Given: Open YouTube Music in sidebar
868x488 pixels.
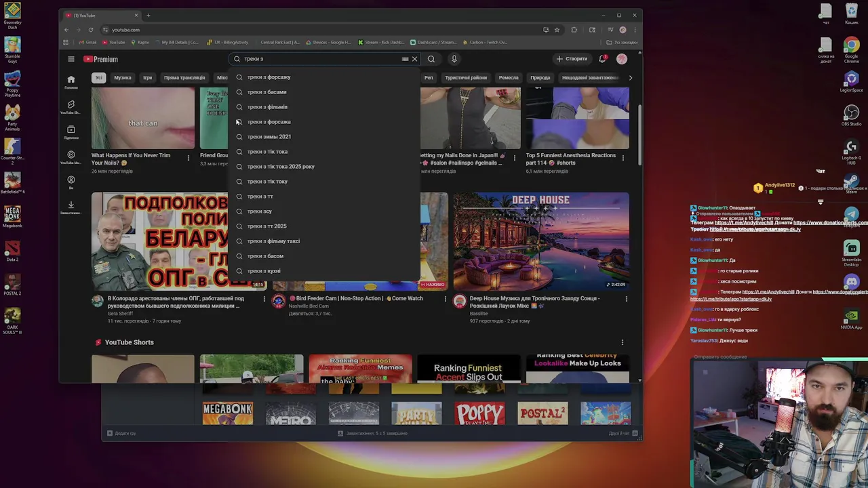Looking at the screenshot, I should [x=71, y=157].
